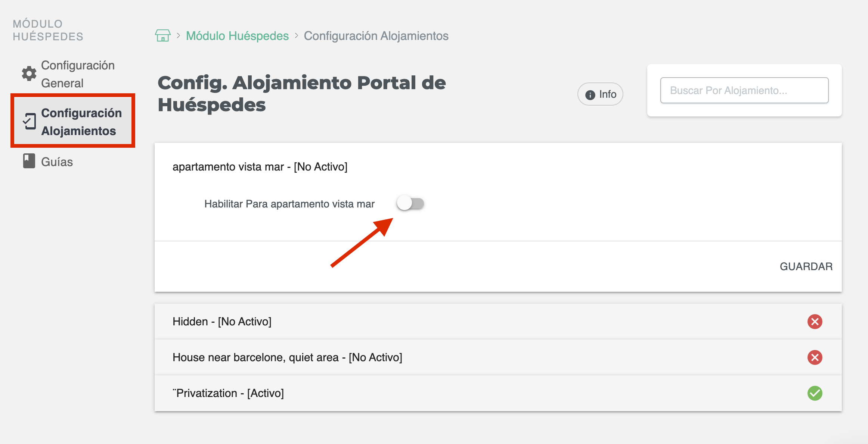This screenshot has width=868, height=444.
Task: Click the red X beside House near barcelone
Action: click(815, 357)
